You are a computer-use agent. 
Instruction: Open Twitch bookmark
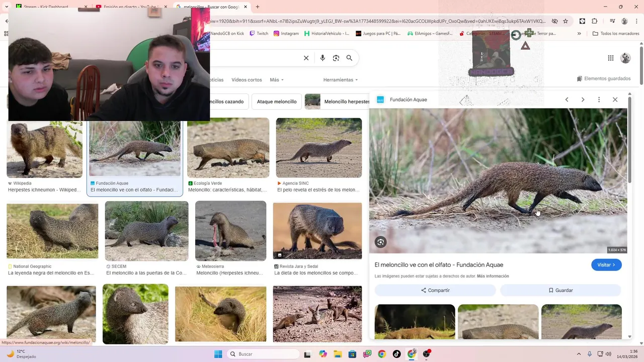(259, 34)
